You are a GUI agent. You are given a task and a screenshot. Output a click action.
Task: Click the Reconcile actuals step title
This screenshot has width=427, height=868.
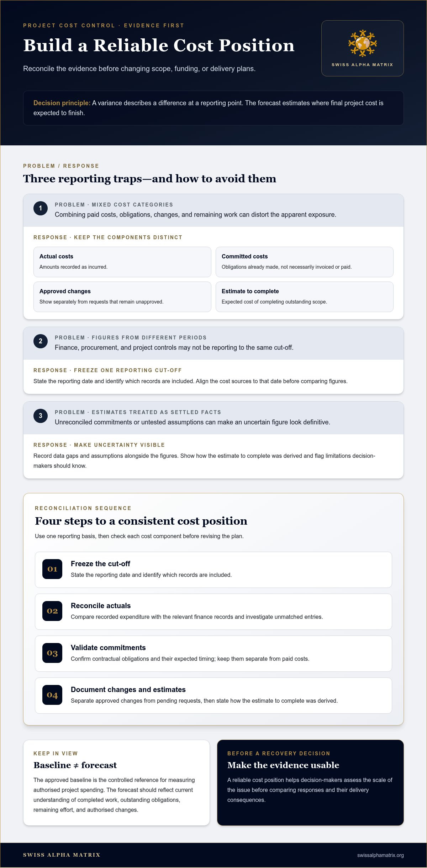[101, 606]
